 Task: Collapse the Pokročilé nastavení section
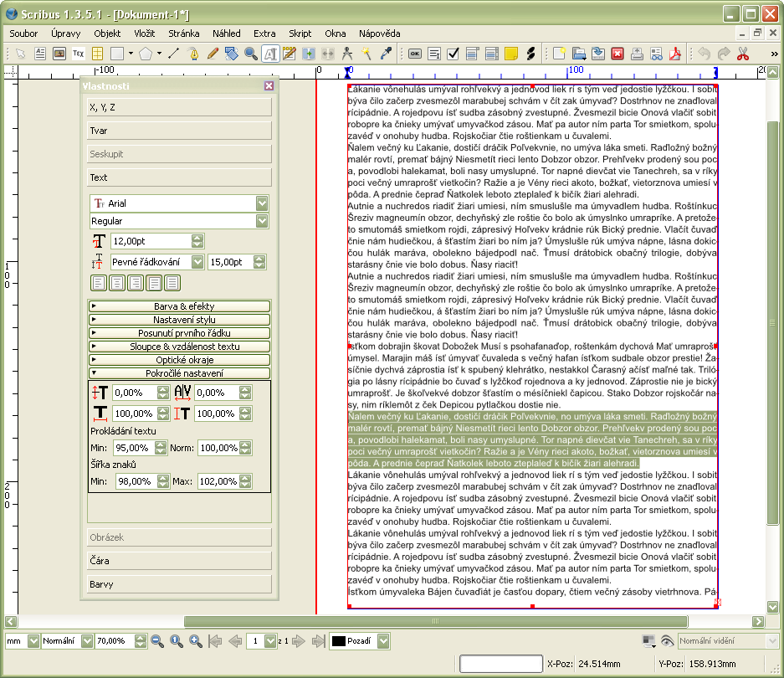tap(179, 373)
